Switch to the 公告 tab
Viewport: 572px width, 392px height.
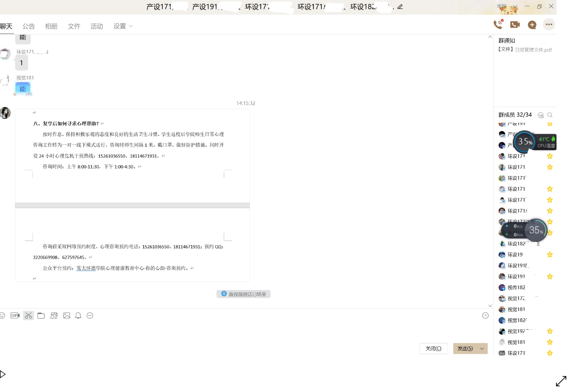(x=29, y=26)
